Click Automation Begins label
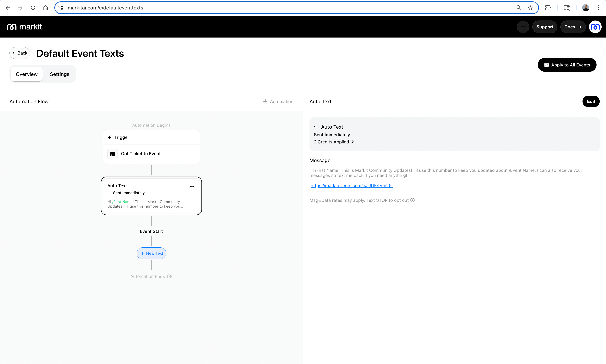Screen dimensions: 606x364 click(151, 125)
